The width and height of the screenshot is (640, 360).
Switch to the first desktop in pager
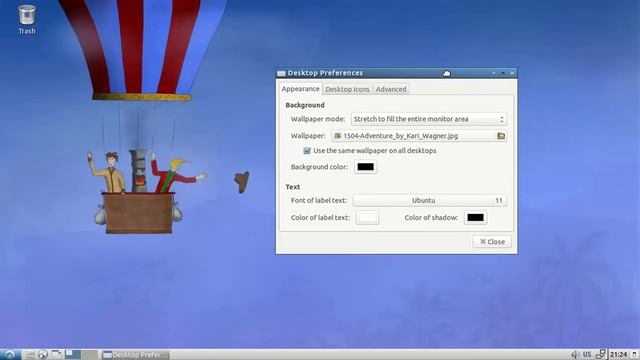click(73, 354)
